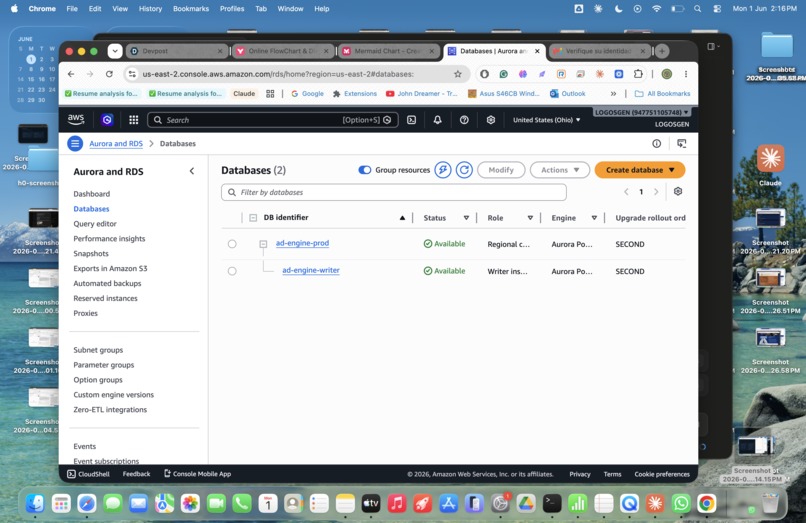The height and width of the screenshot is (523, 806).
Task: Open the AWS services grid menu
Action: coord(134,120)
